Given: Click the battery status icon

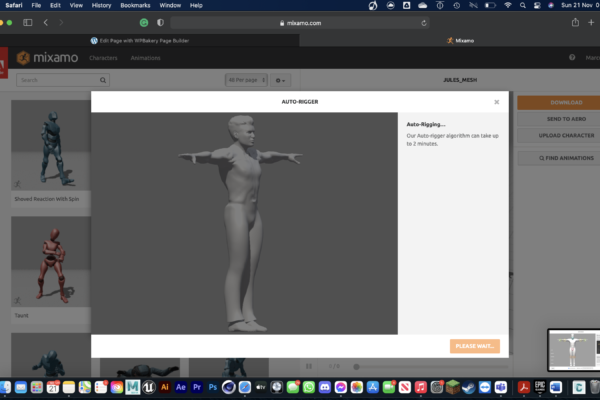Looking at the screenshot, I should point(490,5).
